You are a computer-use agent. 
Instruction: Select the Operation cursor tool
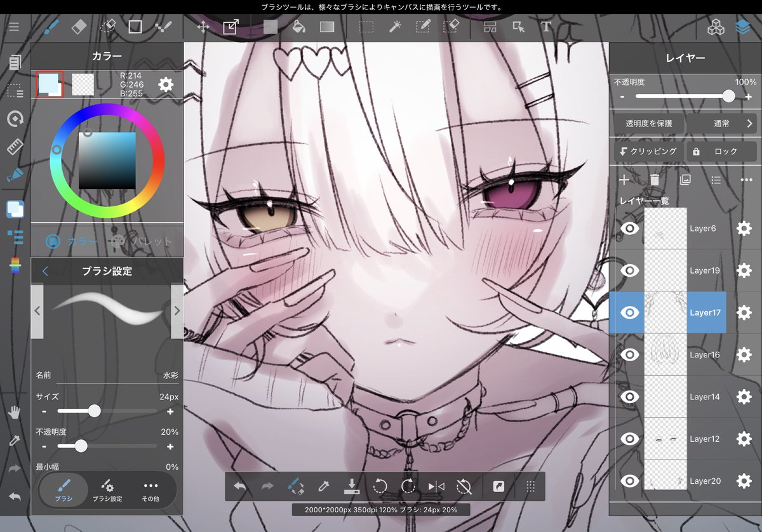[519, 27]
